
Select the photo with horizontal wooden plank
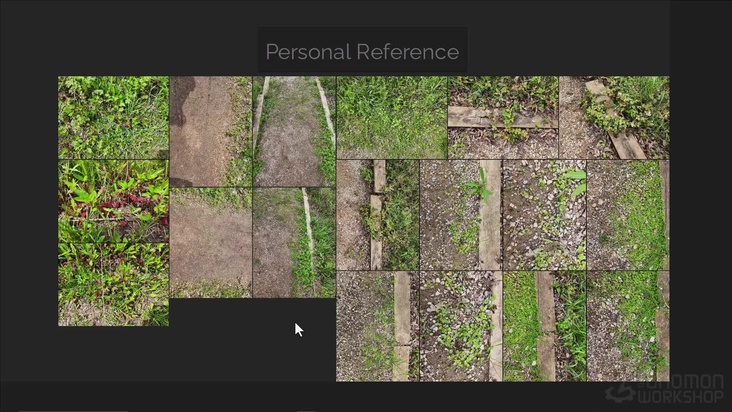[x=503, y=118]
